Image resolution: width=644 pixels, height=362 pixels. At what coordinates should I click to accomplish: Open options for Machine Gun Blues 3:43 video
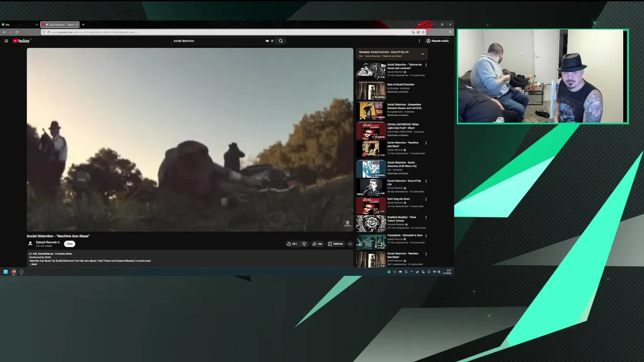(x=426, y=143)
